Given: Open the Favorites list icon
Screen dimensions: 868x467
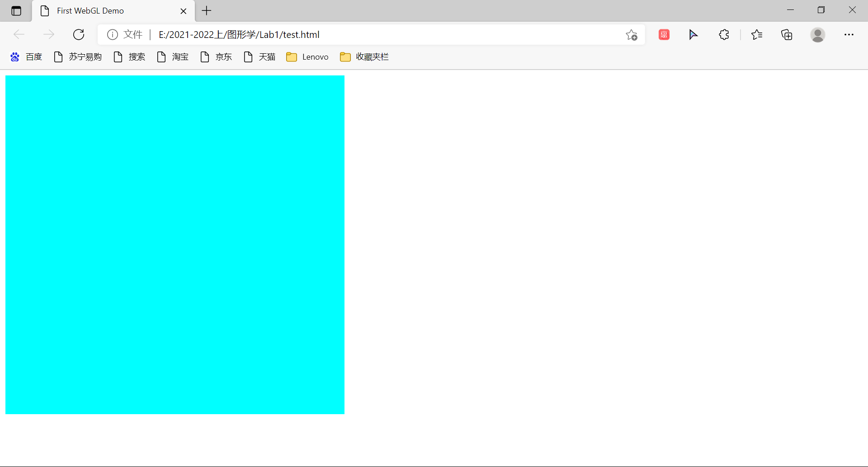Looking at the screenshot, I should pos(756,35).
